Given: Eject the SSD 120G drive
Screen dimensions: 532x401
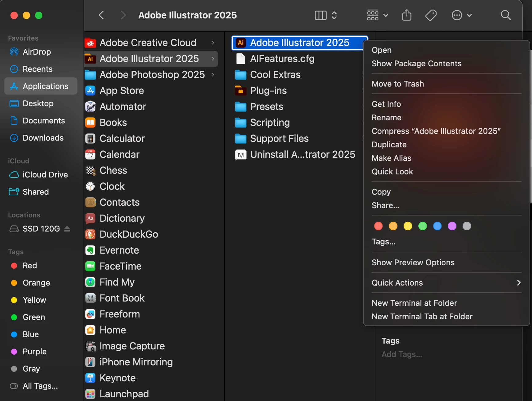Looking at the screenshot, I should pos(67,229).
